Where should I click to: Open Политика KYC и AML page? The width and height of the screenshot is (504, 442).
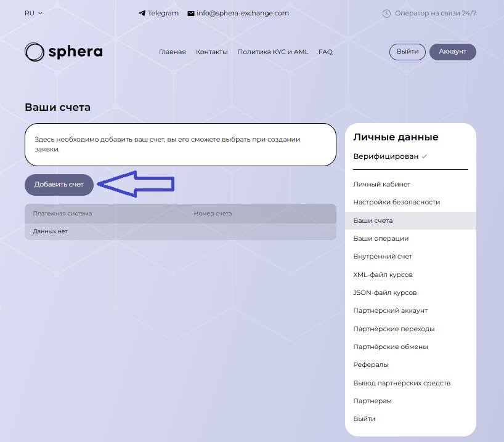(272, 52)
